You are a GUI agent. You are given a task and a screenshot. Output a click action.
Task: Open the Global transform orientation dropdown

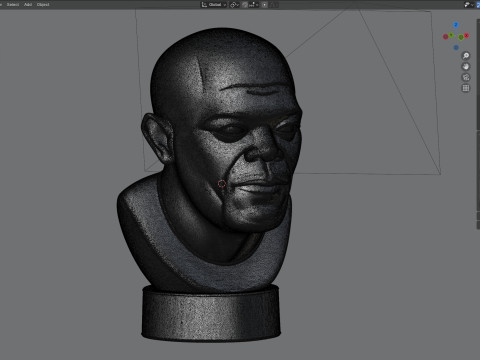(214, 5)
